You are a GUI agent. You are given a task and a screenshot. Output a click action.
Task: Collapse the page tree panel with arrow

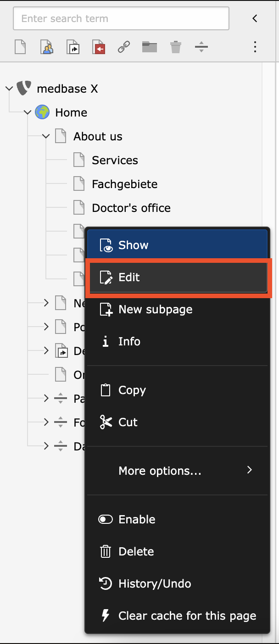click(255, 18)
